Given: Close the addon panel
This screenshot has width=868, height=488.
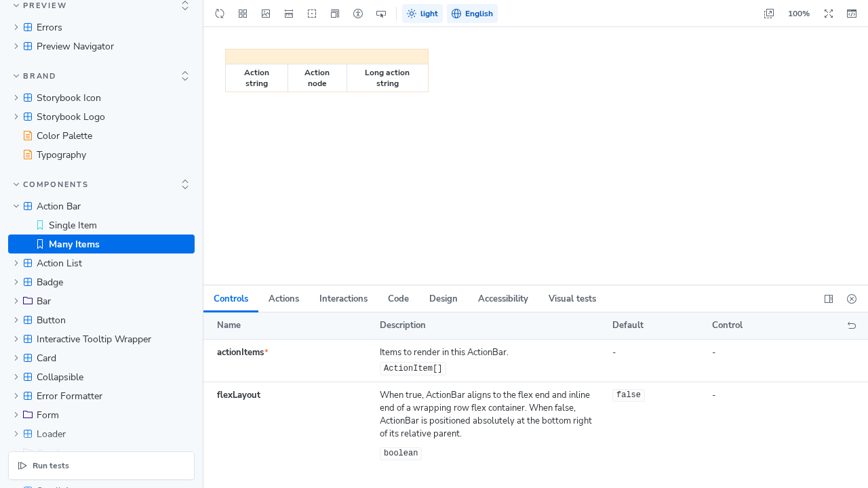Looking at the screenshot, I should 852,299.
